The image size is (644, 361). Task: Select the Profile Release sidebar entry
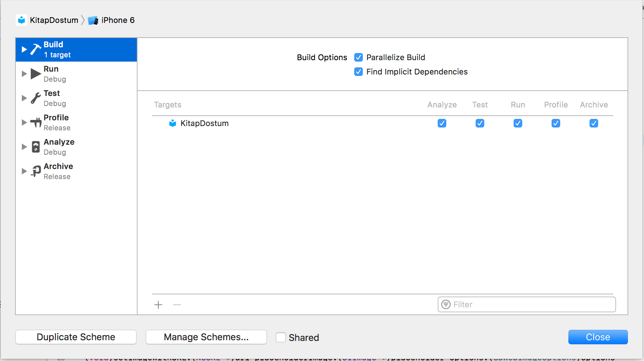[56, 122]
